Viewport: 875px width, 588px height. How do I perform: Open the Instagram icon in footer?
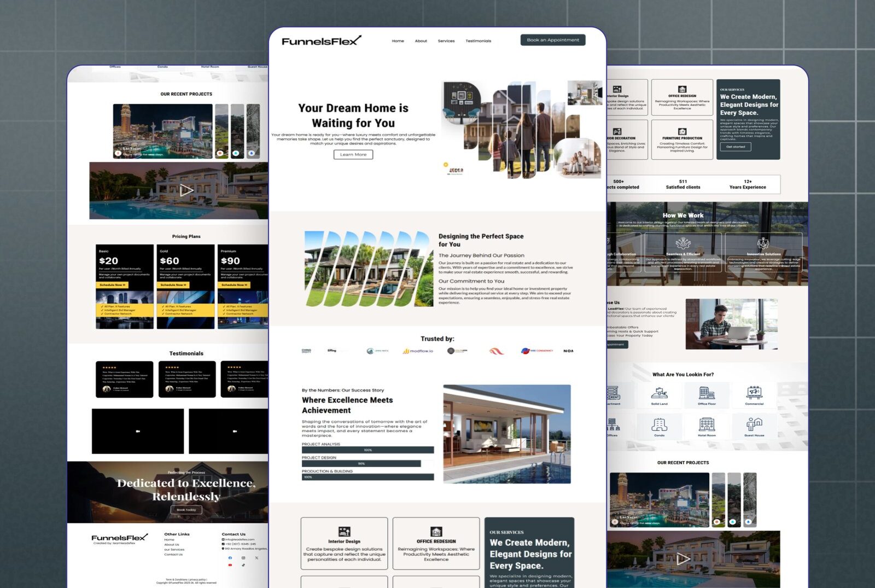click(243, 558)
